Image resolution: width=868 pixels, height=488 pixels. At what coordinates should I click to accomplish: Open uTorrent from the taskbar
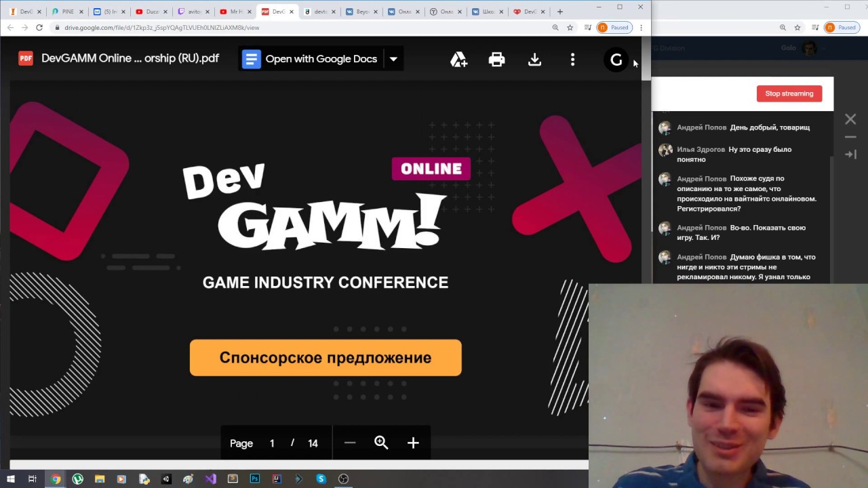pyautogui.click(x=78, y=479)
